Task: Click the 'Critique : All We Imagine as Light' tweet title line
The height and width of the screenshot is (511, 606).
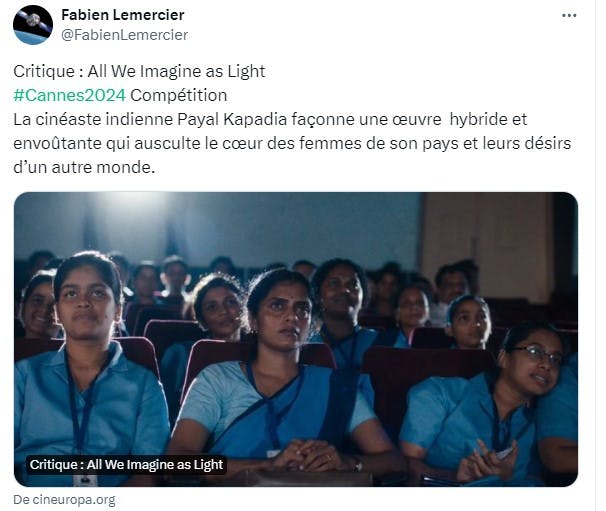Action: (139, 72)
